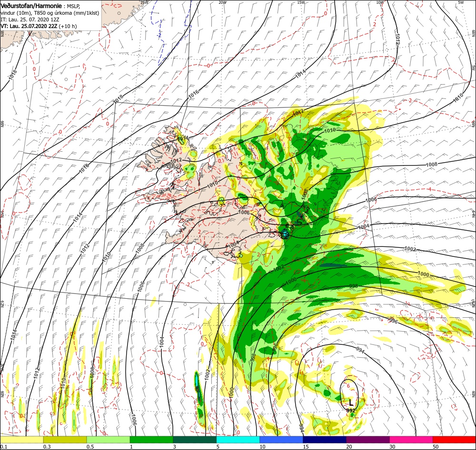Click the 50 legend value
This screenshot has width=476, height=450.
click(436, 447)
